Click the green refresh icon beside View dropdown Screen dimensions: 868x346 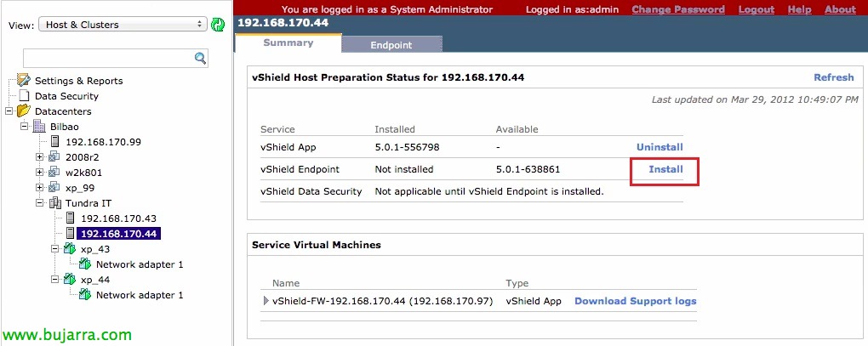[x=218, y=25]
